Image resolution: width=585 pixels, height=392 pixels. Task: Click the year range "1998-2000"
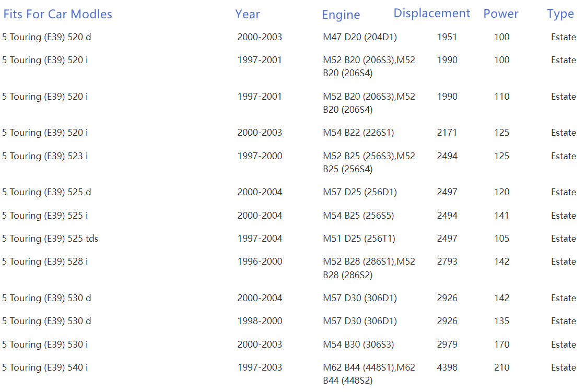point(259,321)
